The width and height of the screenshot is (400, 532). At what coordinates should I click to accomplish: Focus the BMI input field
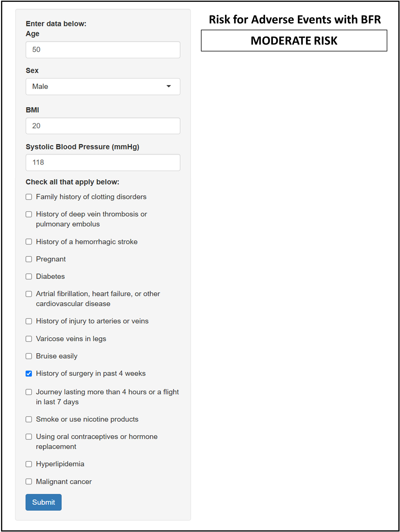(103, 126)
